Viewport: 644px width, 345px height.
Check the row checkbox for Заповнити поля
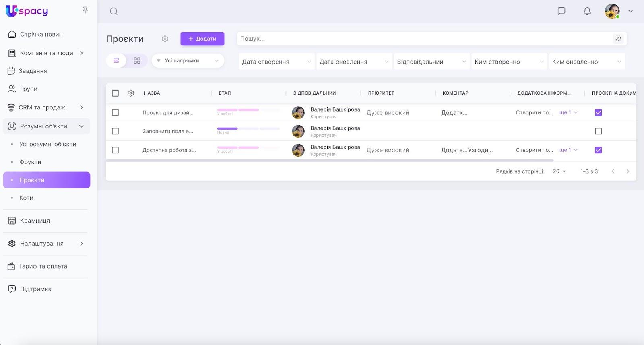click(x=115, y=131)
